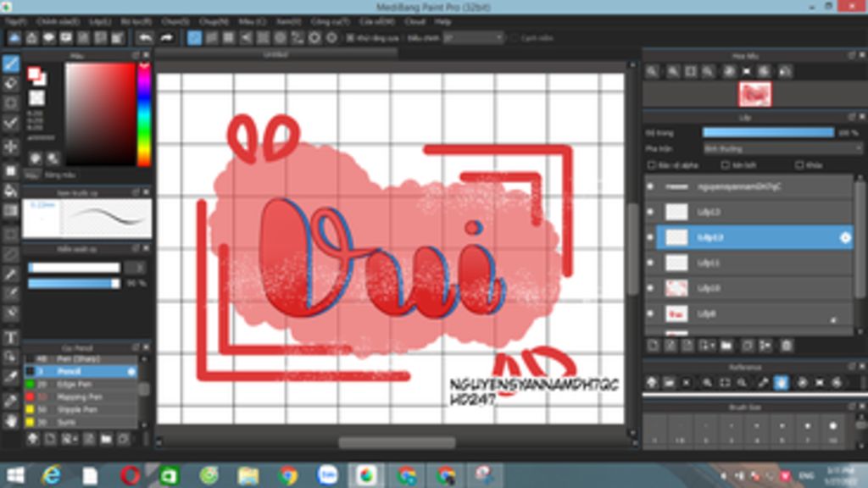This screenshot has height=488, width=868.
Task: Select the Eraser tool
Action: (x=10, y=84)
